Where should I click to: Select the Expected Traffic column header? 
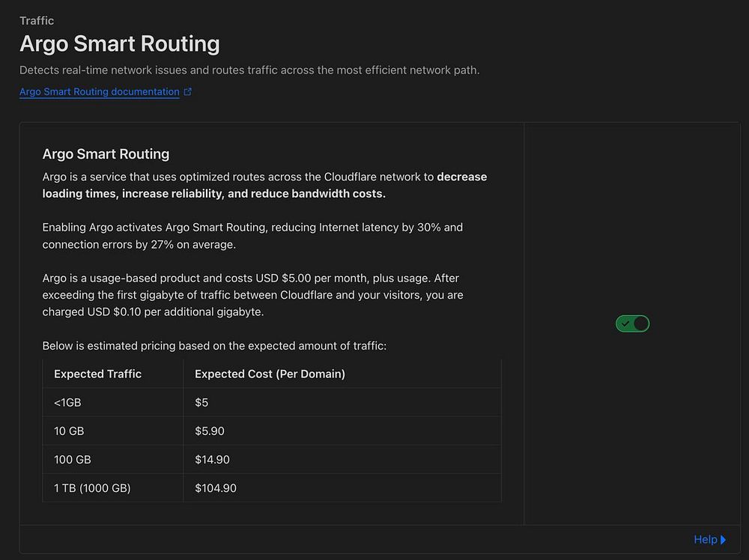pos(97,374)
